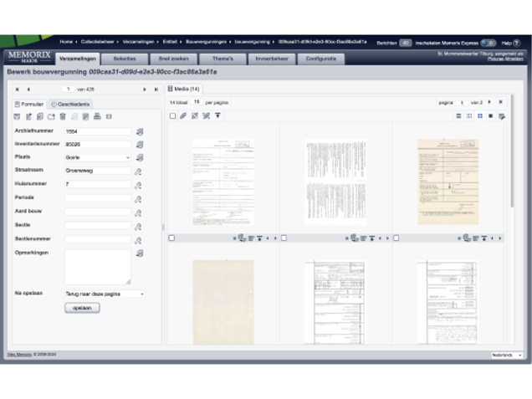Click the lookup icon beside the Sectie field

click(138, 227)
